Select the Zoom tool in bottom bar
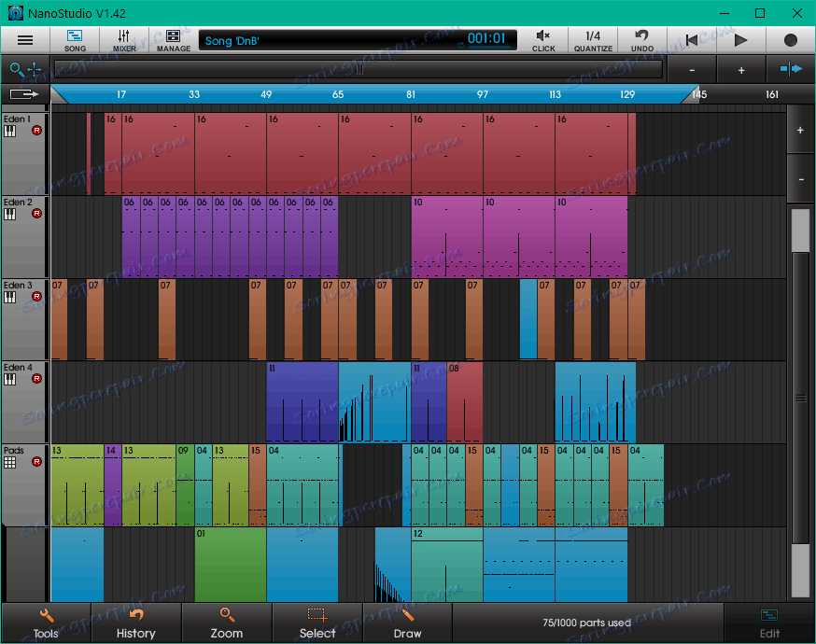The width and height of the screenshot is (816, 644). point(226,623)
